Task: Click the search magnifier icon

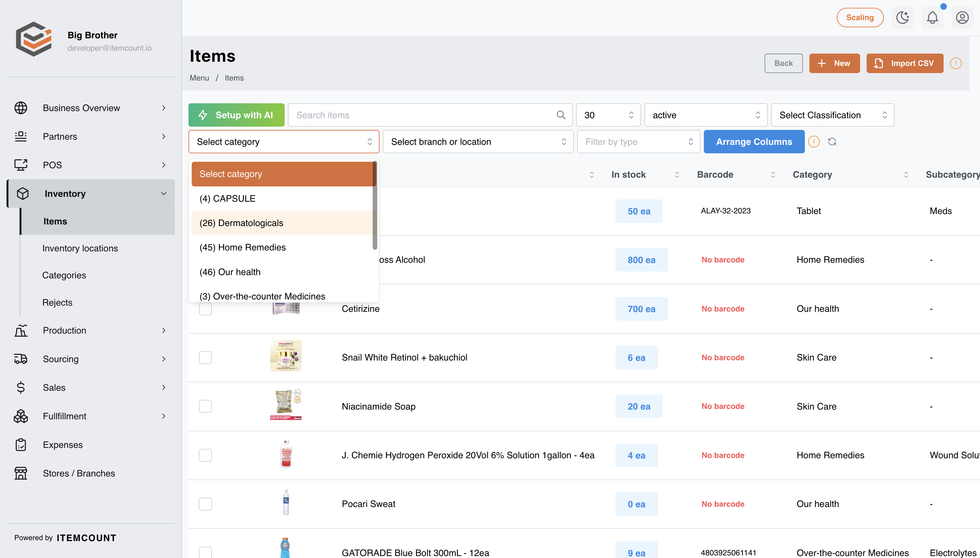Action: 561,115
